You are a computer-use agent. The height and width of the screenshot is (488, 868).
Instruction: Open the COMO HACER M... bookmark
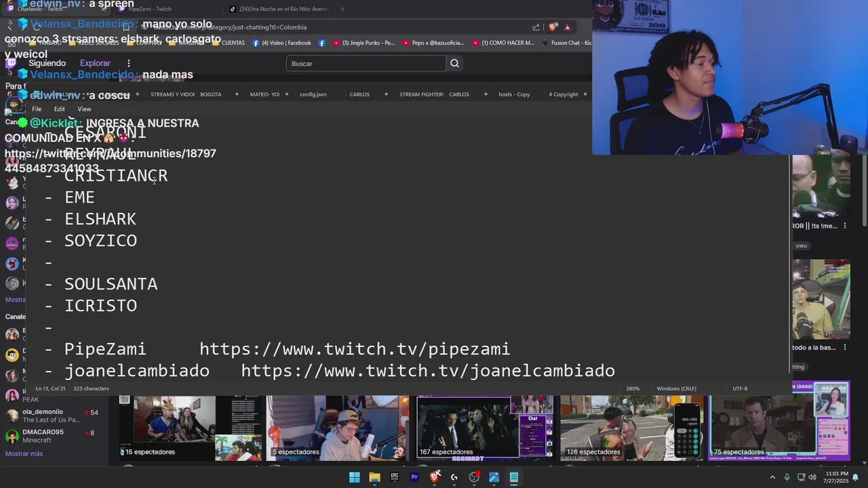point(503,43)
